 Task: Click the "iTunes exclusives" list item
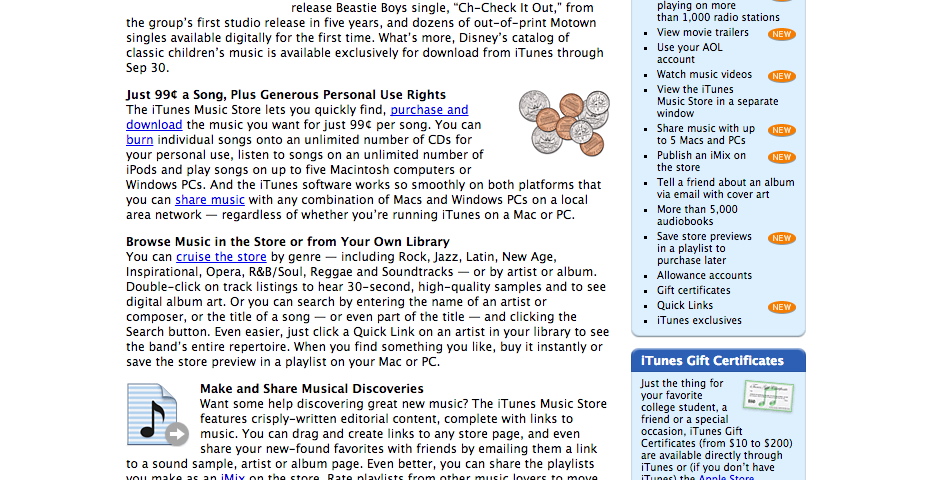(699, 320)
